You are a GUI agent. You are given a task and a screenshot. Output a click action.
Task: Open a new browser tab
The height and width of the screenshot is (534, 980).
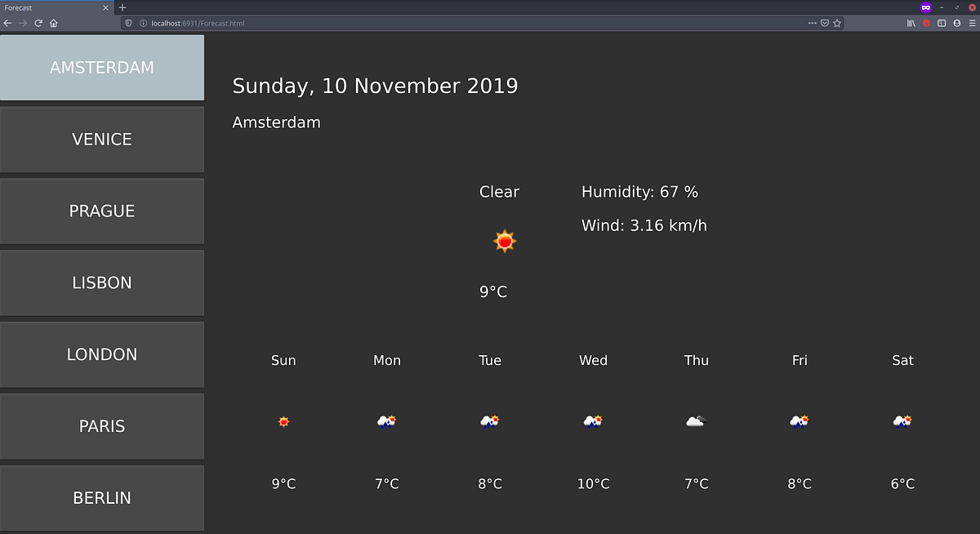point(122,7)
